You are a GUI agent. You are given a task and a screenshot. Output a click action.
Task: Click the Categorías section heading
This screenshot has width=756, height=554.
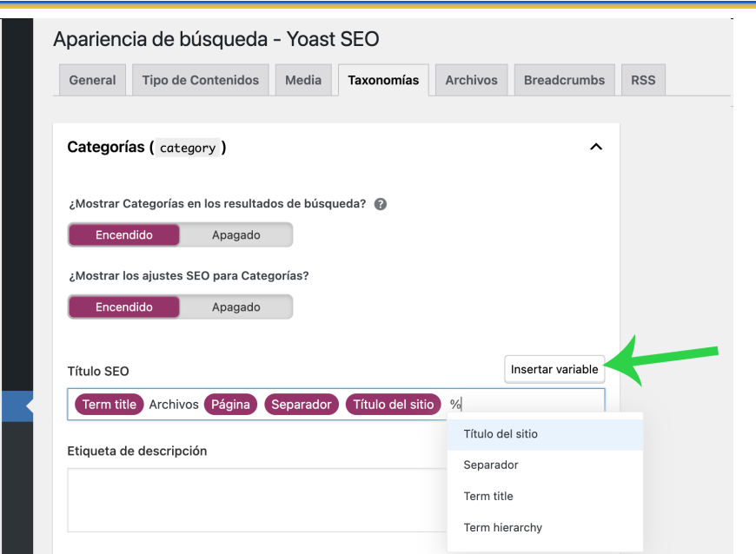click(147, 148)
